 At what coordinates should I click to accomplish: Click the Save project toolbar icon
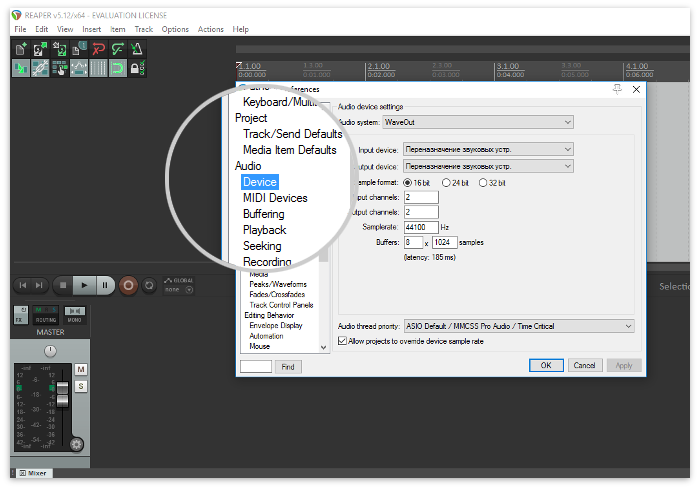click(x=59, y=49)
